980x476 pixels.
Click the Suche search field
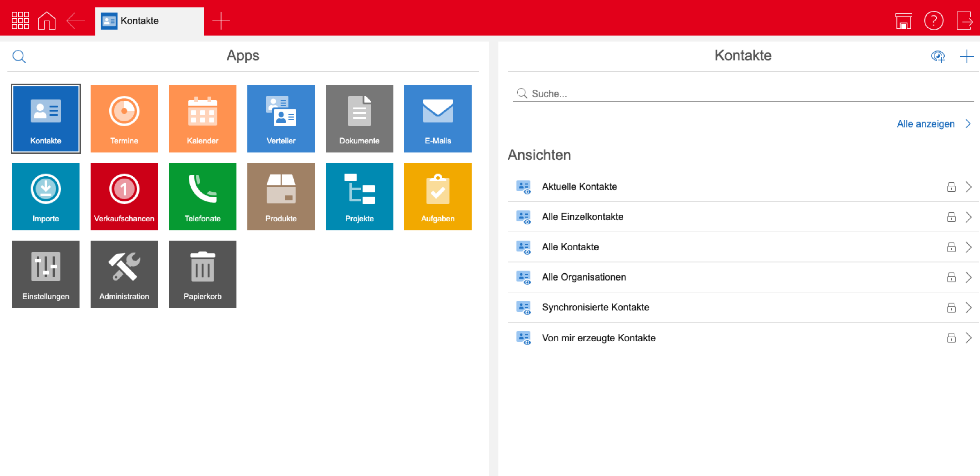(743, 94)
